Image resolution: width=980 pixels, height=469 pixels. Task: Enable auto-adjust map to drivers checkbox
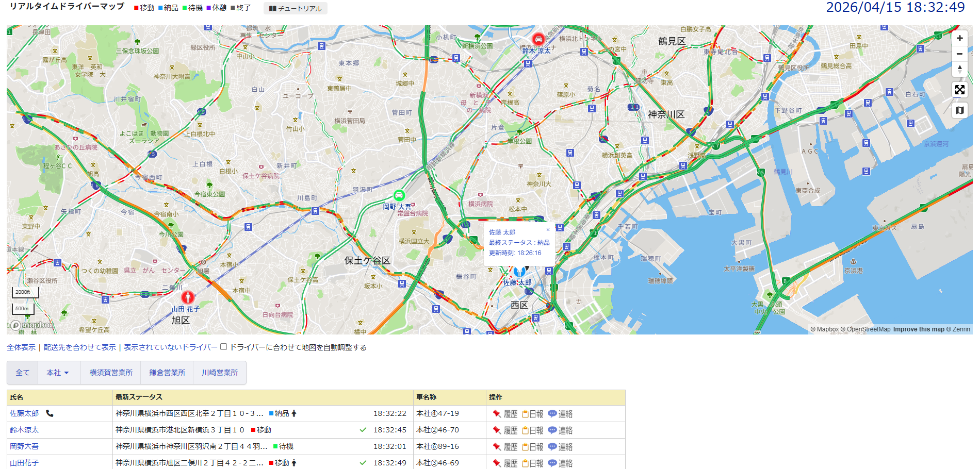(224, 347)
